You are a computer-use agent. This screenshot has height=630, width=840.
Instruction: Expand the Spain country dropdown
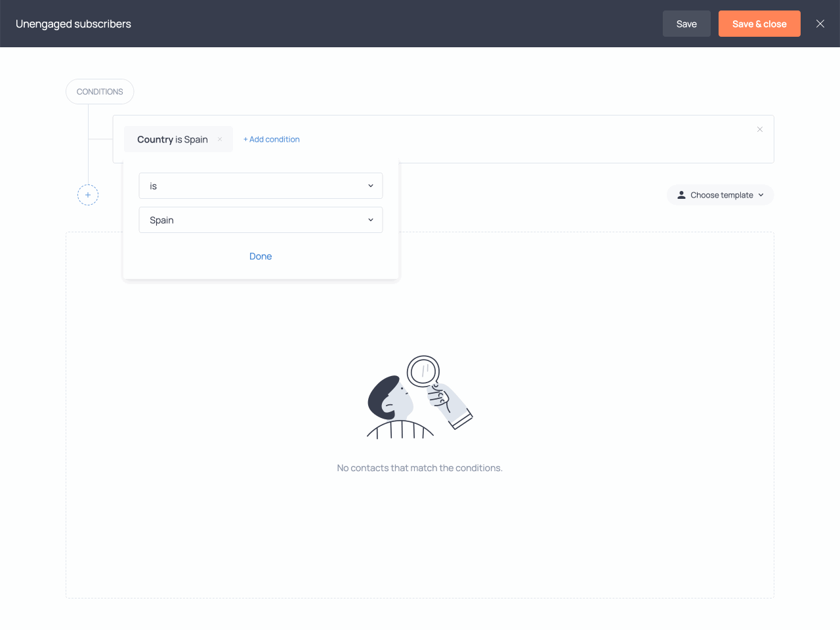pyautogui.click(x=261, y=220)
